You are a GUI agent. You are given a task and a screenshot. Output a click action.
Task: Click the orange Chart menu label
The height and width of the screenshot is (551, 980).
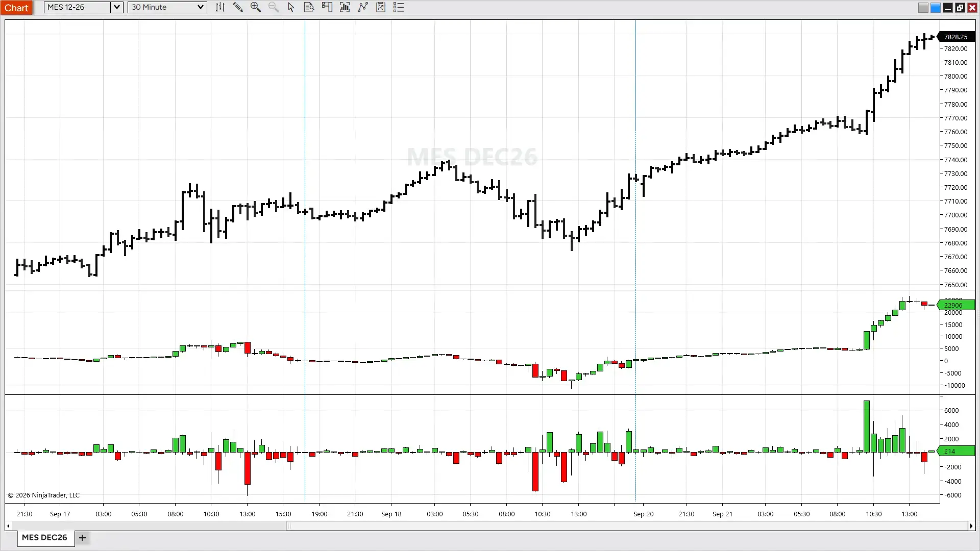pyautogui.click(x=17, y=8)
